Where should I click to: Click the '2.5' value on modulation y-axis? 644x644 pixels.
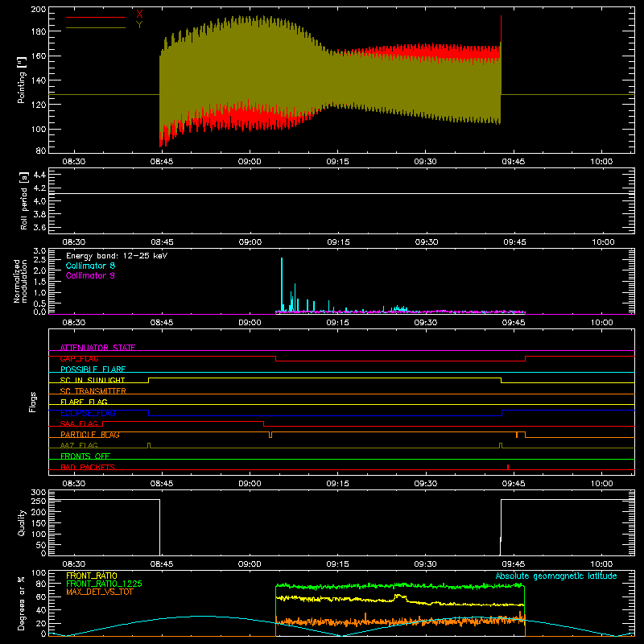(39, 260)
